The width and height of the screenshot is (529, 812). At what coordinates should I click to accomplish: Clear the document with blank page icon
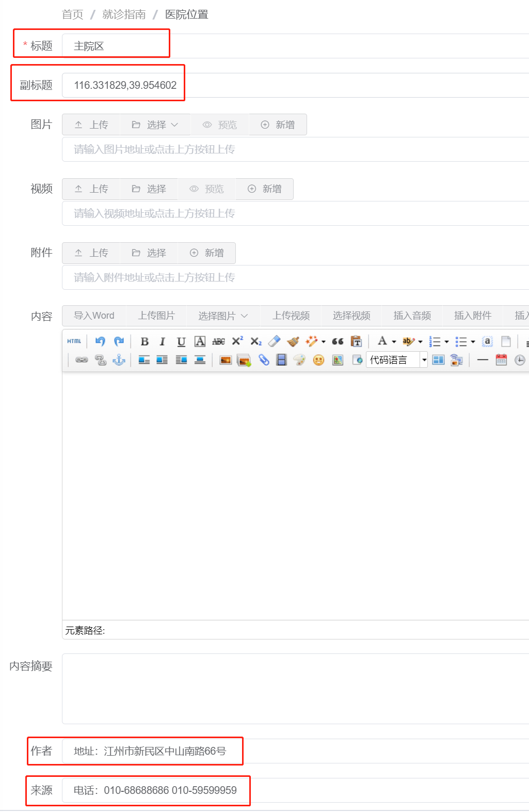(x=506, y=341)
